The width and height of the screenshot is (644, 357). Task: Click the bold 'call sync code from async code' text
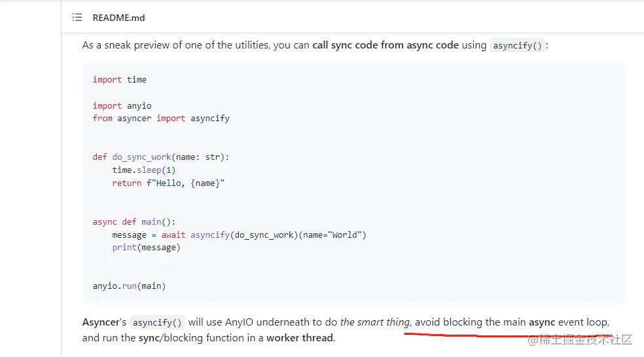[x=385, y=45]
